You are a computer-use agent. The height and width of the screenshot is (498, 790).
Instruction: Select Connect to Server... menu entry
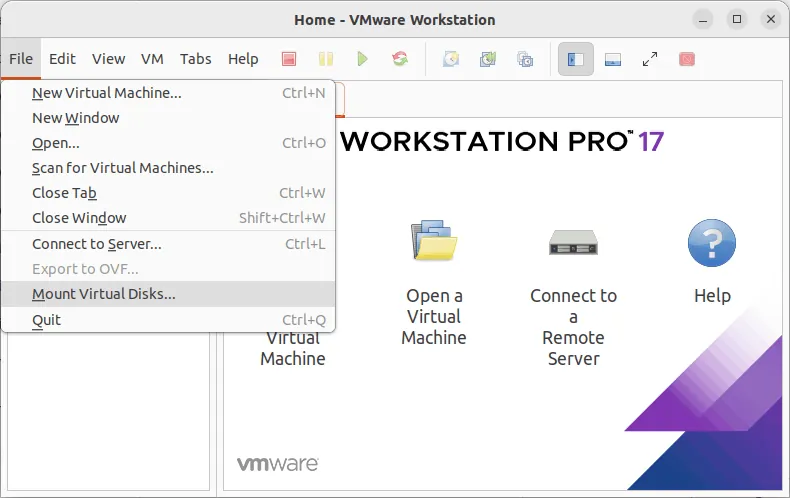pos(168,244)
